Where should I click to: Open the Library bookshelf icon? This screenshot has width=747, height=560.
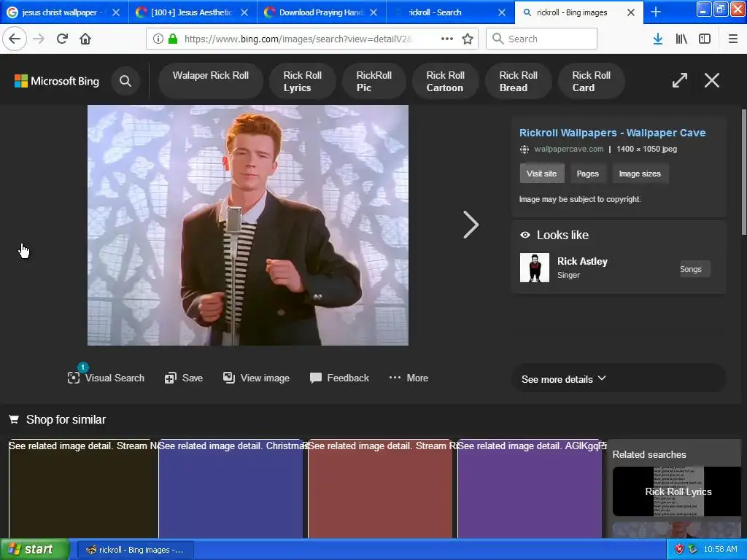tap(681, 39)
